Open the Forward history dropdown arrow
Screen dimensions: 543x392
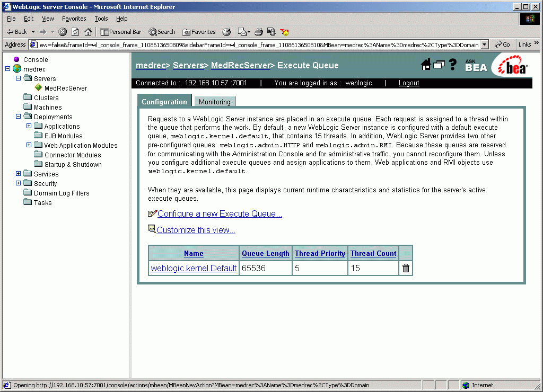pyautogui.click(x=52, y=32)
